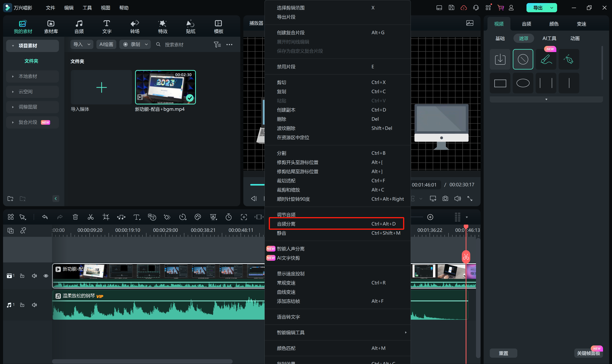612x364 pixels.
Task: Select the 新功能-配音+bgm.mp4 thumbnail
Action: [x=165, y=87]
